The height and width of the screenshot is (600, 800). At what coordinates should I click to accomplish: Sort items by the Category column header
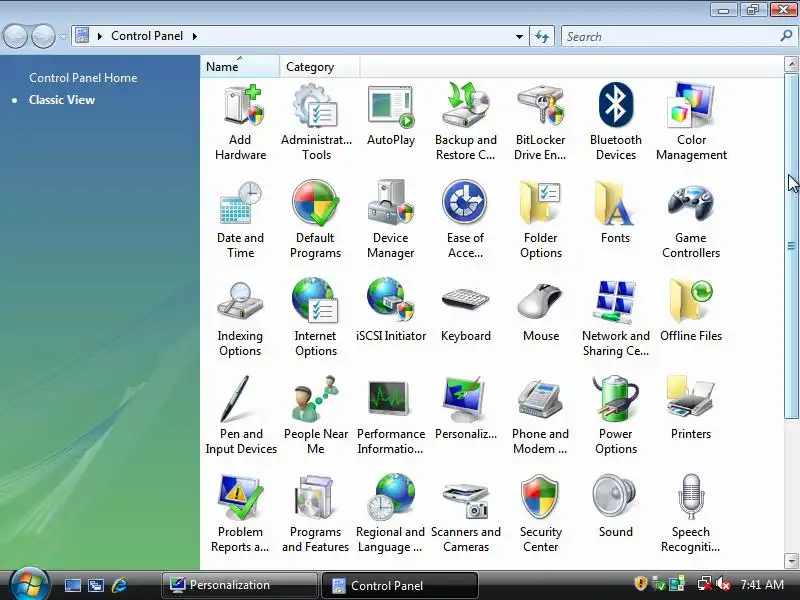point(319,67)
